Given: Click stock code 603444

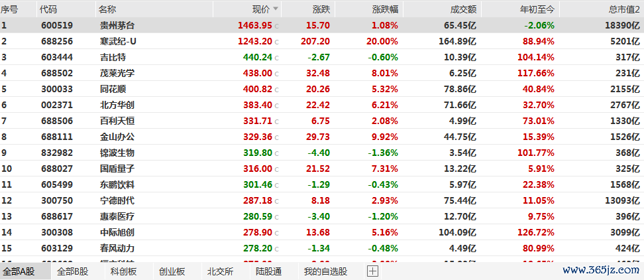Looking at the screenshot, I should (x=57, y=58).
